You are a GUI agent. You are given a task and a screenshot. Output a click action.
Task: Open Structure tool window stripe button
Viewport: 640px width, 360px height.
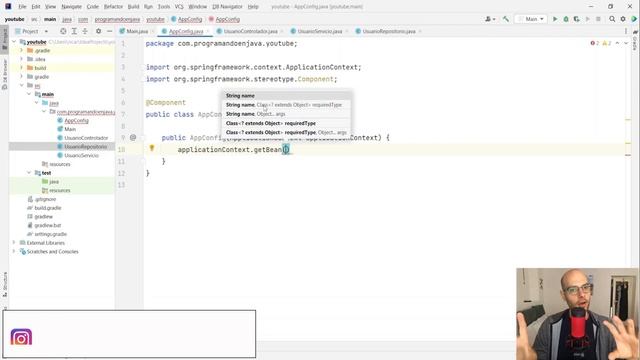(x=4, y=284)
